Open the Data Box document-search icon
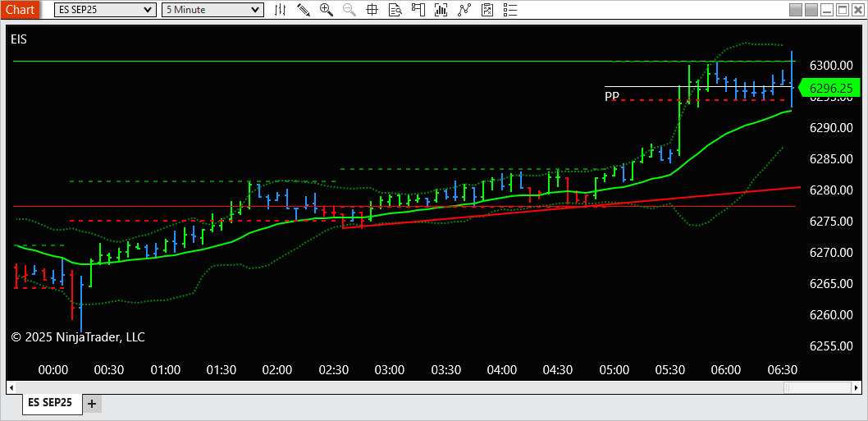Image resolution: width=868 pixels, height=421 pixels. click(x=395, y=9)
